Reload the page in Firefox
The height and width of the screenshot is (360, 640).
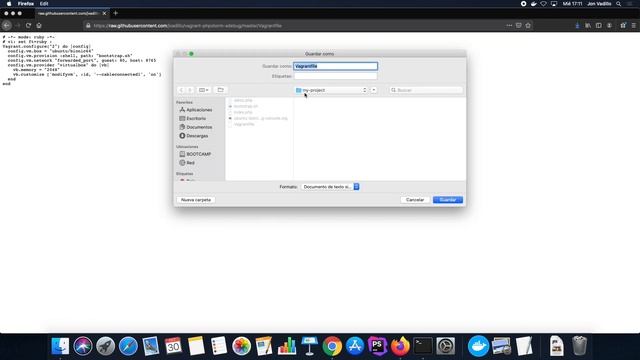[28, 25]
